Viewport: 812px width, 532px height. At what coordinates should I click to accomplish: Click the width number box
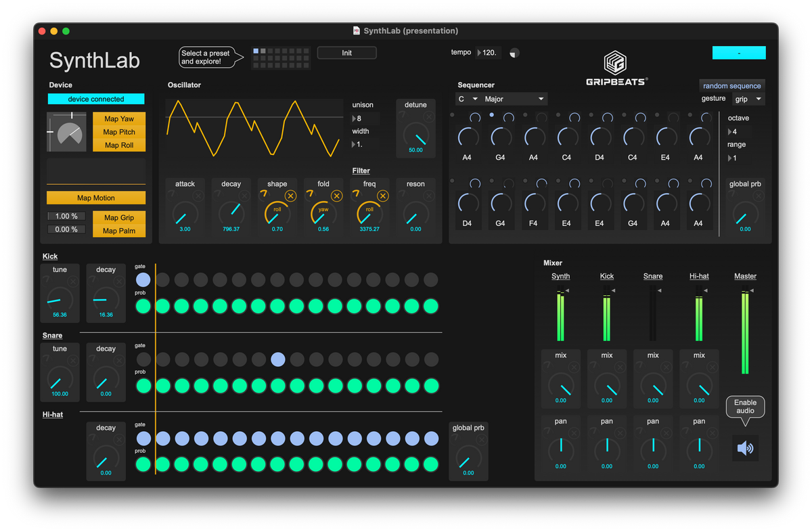click(x=364, y=144)
